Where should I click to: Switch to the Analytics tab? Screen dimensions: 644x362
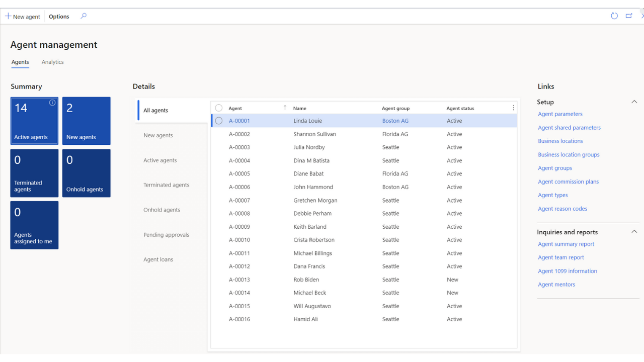[53, 62]
